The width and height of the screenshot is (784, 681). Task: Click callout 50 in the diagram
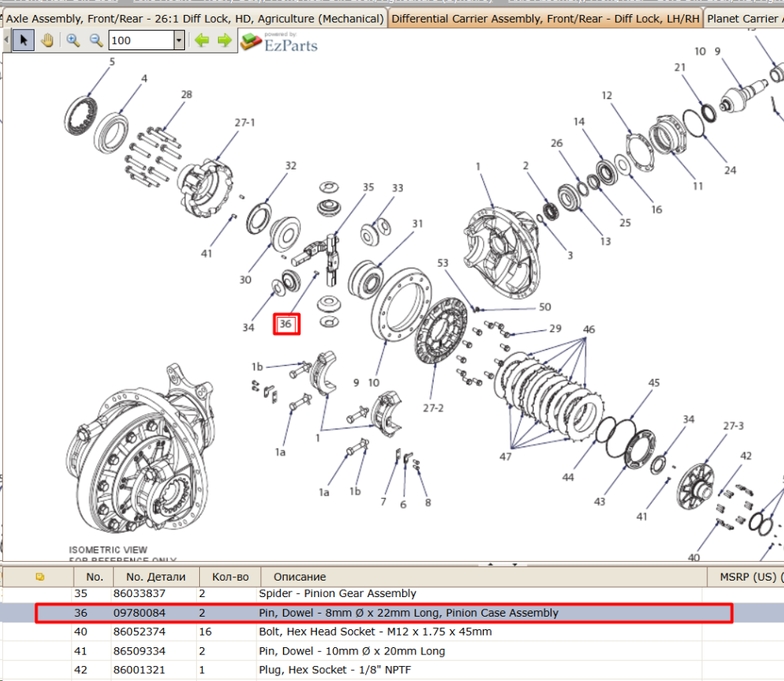pos(545,307)
